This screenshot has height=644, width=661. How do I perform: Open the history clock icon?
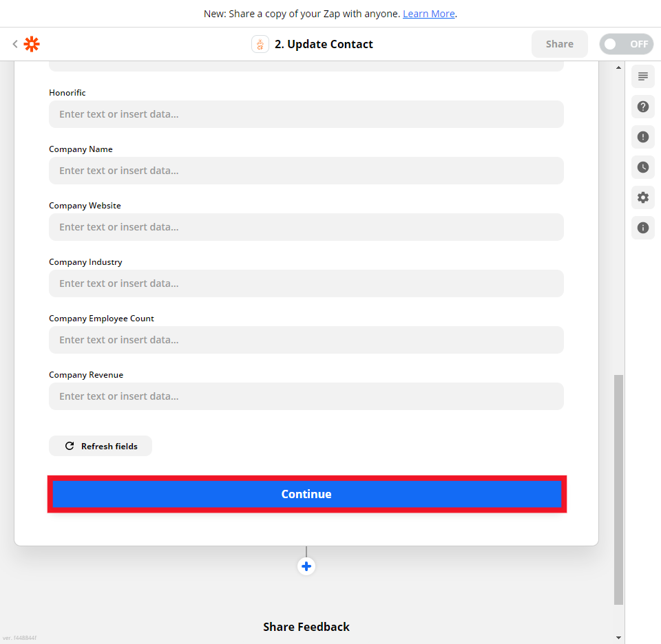click(643, 168)
